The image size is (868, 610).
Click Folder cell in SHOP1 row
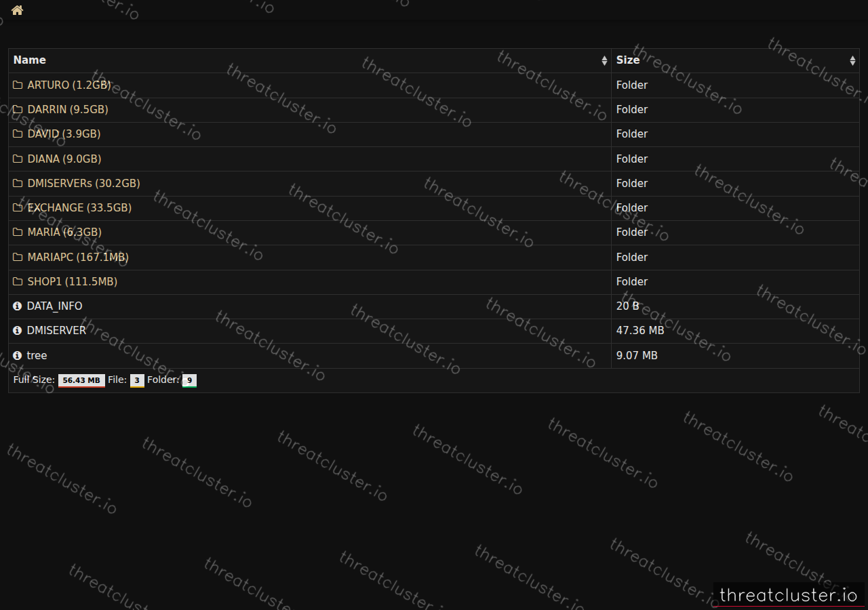click(x=735, y=281)
